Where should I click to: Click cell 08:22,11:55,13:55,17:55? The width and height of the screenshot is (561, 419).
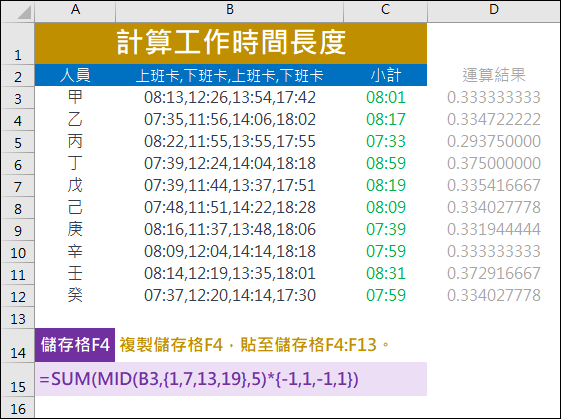(x=229, y=141)
